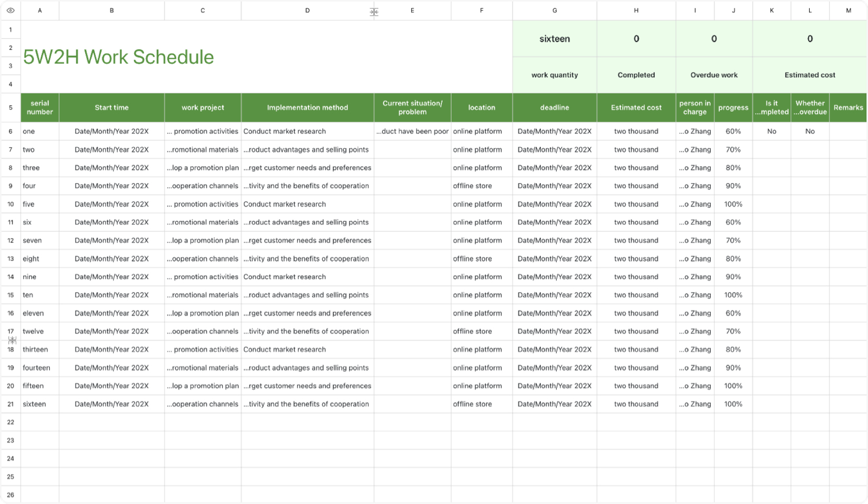Click the 'sixteen' cell in row 21
868x504 pixels.
pyautogui.click(x=40, y=404)
